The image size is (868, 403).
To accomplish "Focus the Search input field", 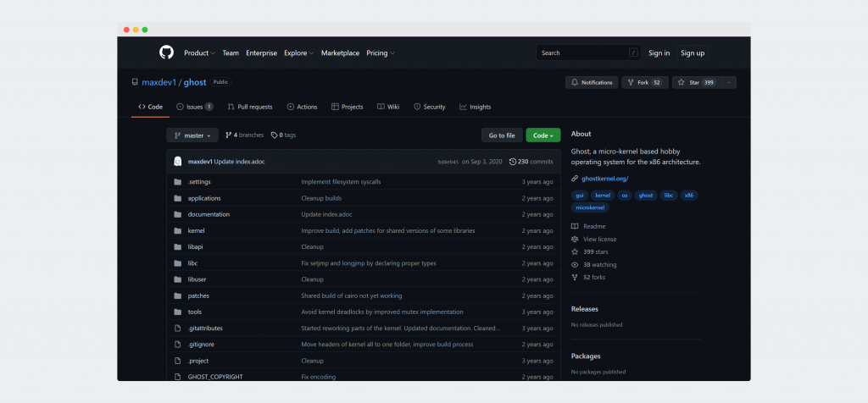I will click(x=588, y=52).
